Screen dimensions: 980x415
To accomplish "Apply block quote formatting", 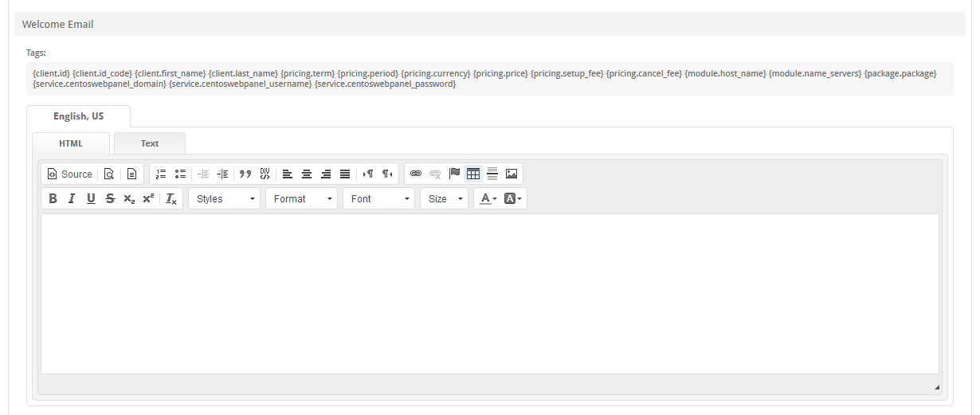I will [x=245, y=174].
